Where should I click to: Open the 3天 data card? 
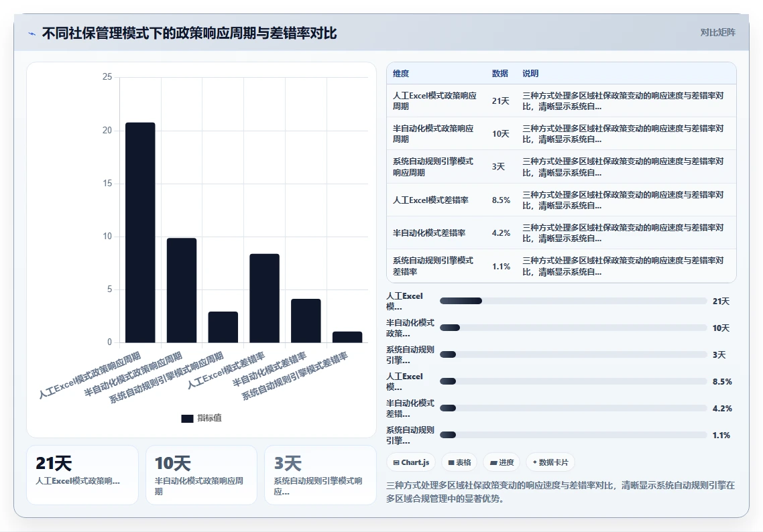(320, 475)
